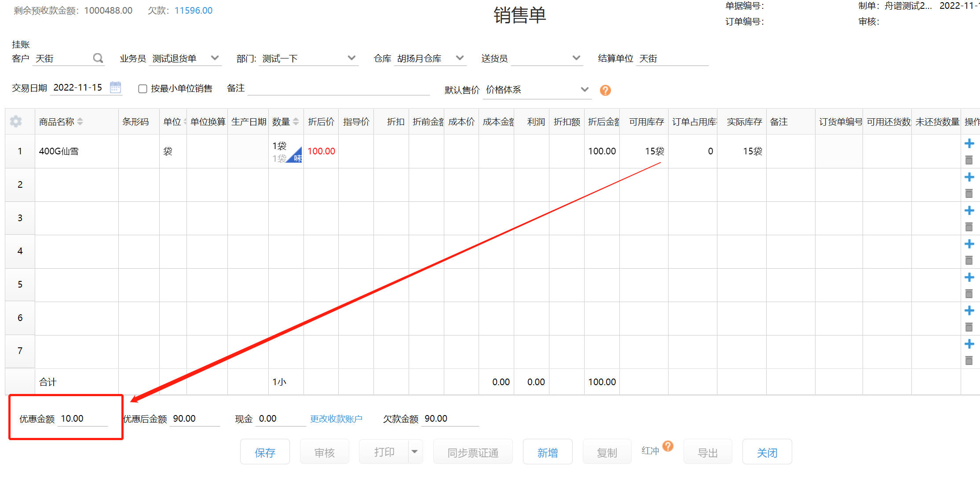Sort by 数量 column arrows
980x492 pixels.
click(x=296, y=122)
